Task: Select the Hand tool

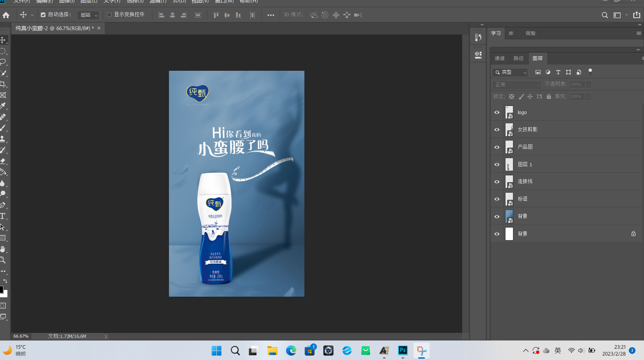Action: (x=3, y=249)
